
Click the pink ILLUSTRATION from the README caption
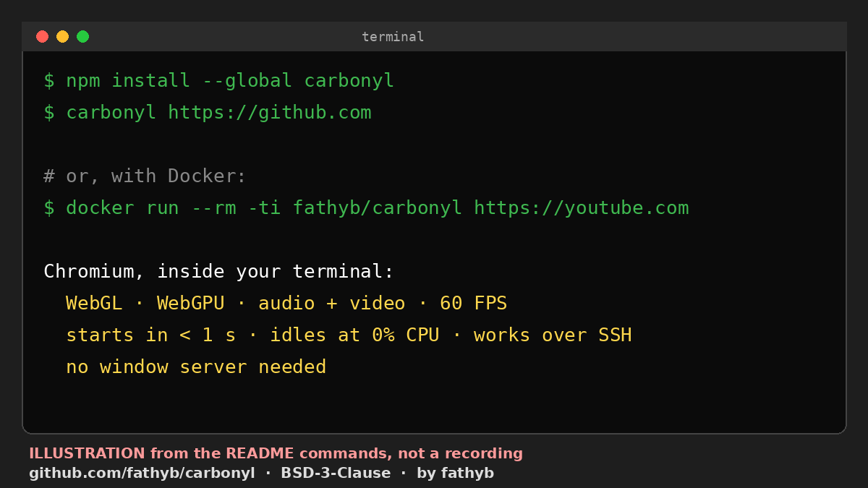click(x=276, y=453)
